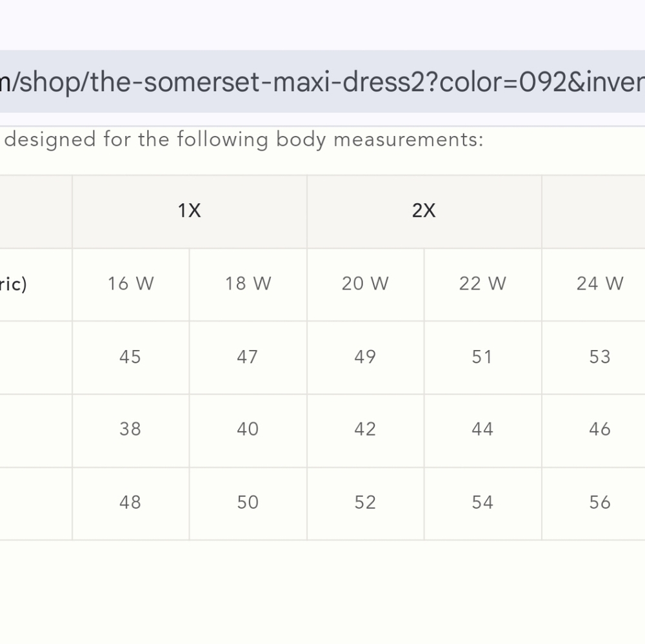Click the body measurements description text

coord(244,140)
